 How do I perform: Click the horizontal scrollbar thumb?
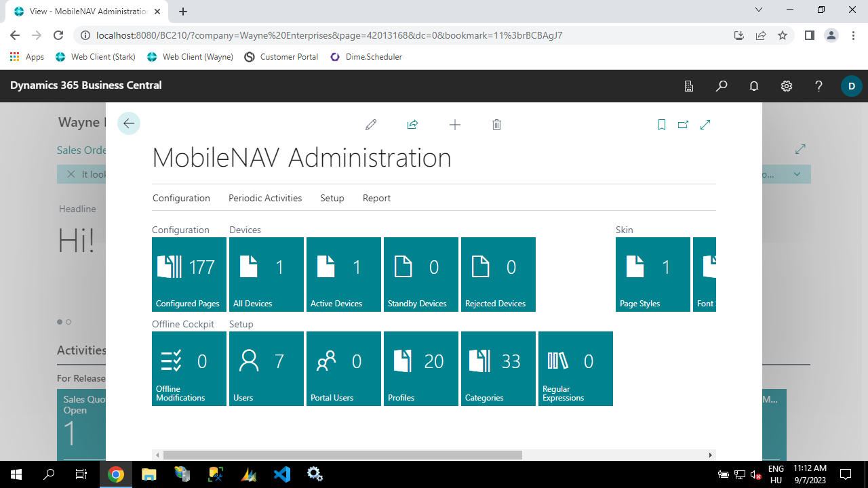(342, 455)
